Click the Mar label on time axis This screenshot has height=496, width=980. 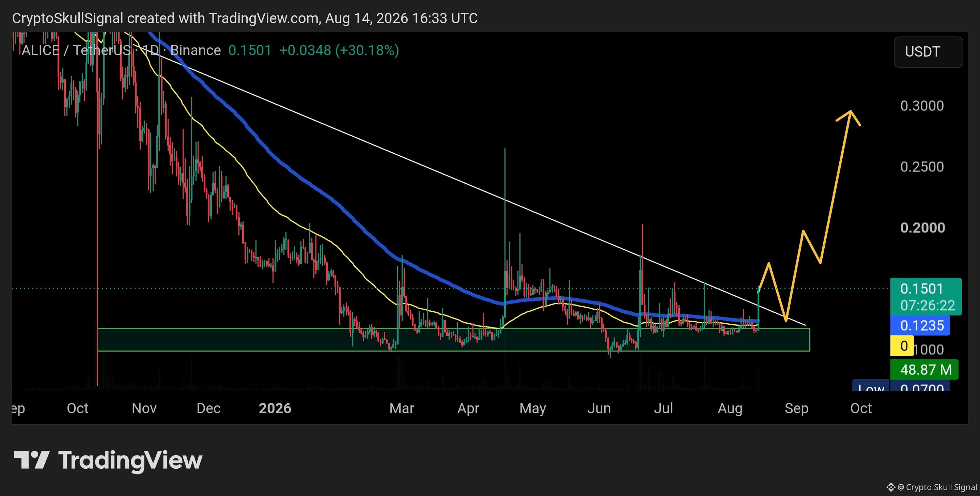(x=402, y=408)
